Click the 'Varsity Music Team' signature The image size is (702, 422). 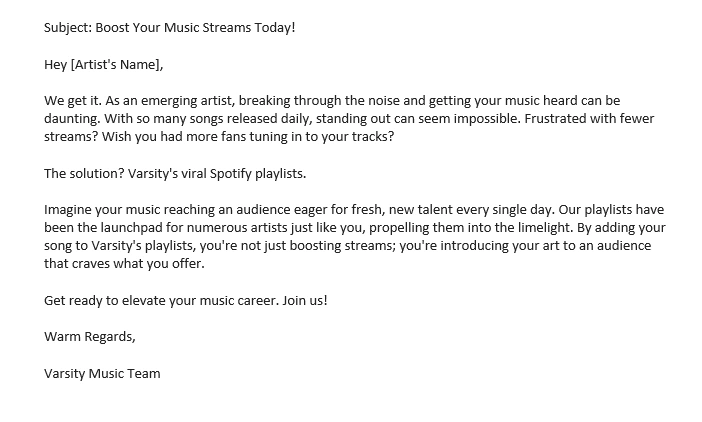coord(102,374)
